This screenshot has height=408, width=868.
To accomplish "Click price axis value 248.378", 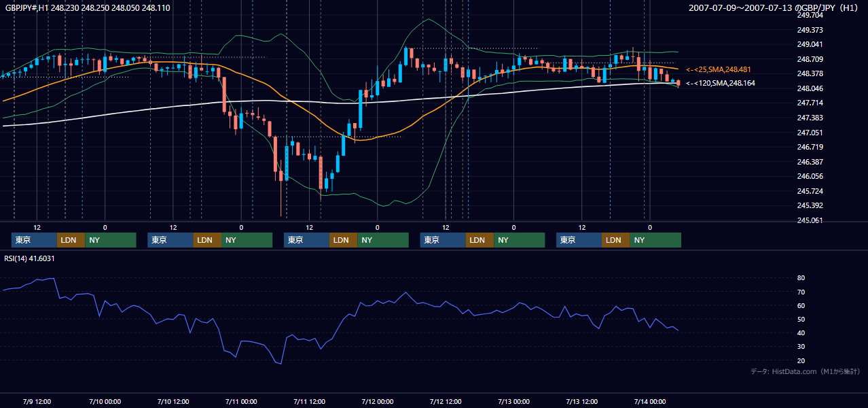I will click(810, 73).
